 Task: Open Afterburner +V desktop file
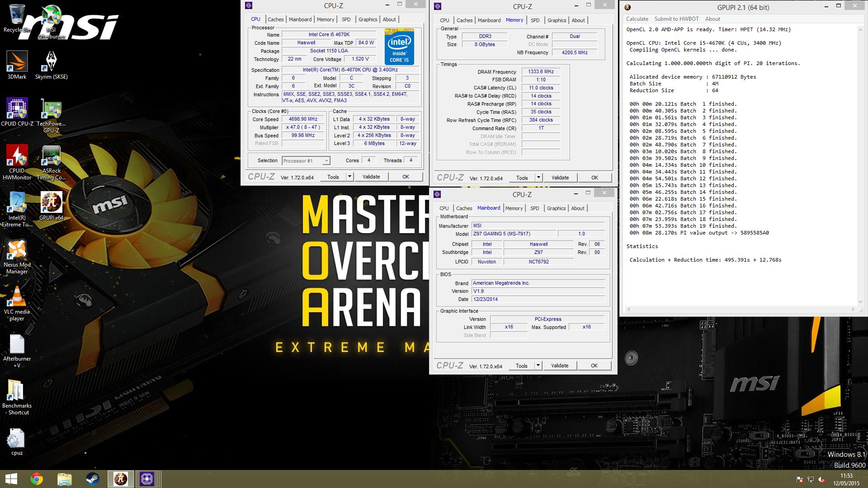point(17,351)
